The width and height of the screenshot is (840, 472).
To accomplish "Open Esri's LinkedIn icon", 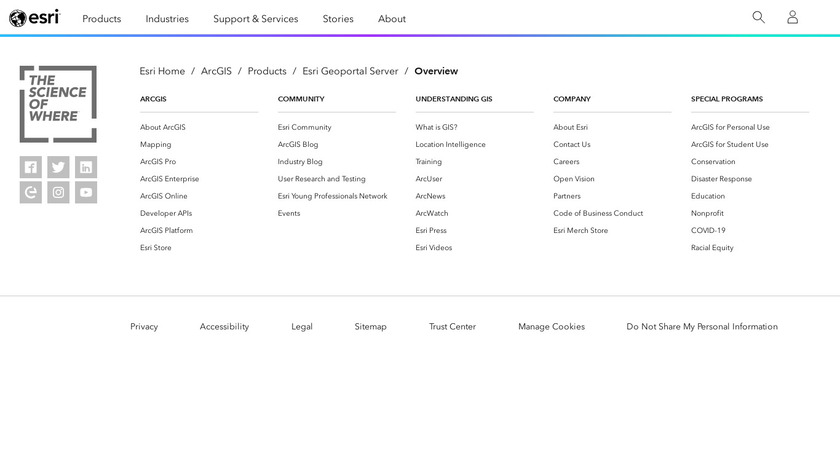I will pyautogui.click(x=86, y=167).
